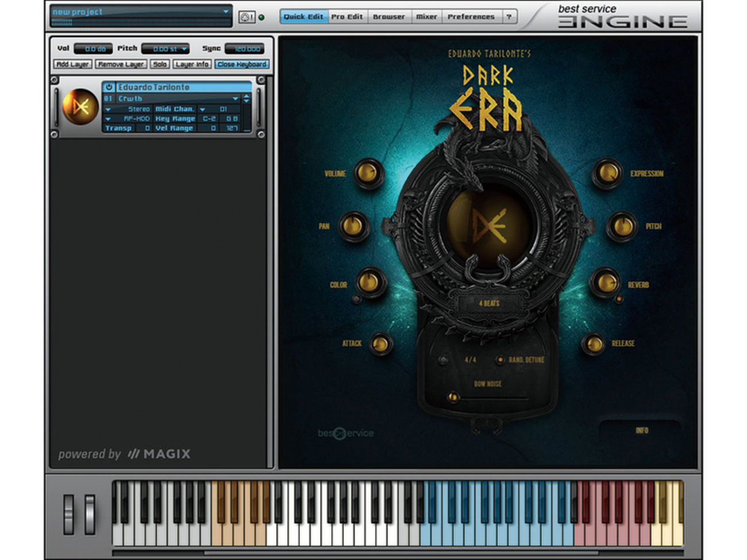
Task: Click the Transp value field
Action: pos(144,128)
